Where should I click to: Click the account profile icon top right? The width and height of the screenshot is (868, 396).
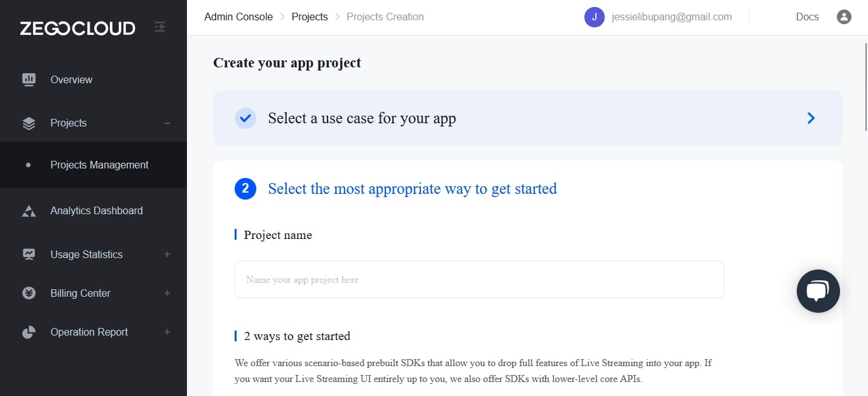click(844, 17)
